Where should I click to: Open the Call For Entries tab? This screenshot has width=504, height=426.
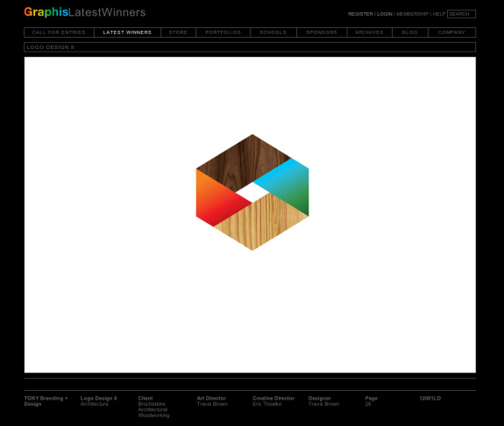[59, 32]
